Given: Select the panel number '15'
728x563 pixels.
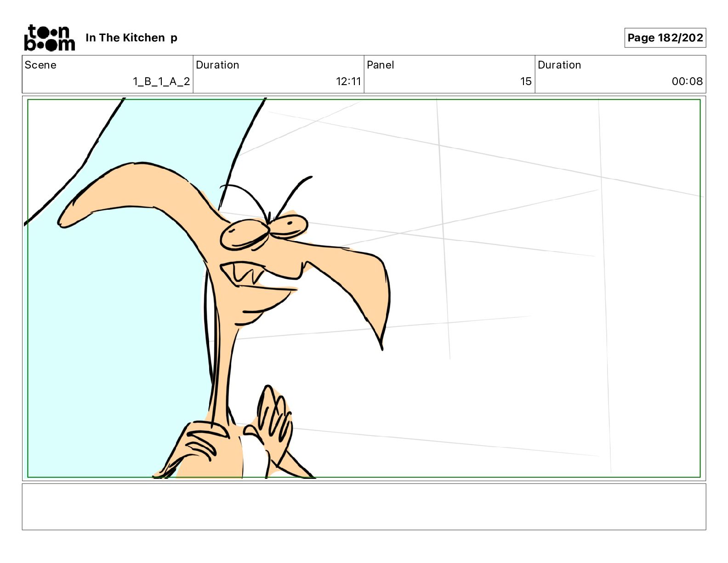Looking at the screenshot, I should 526,81.
